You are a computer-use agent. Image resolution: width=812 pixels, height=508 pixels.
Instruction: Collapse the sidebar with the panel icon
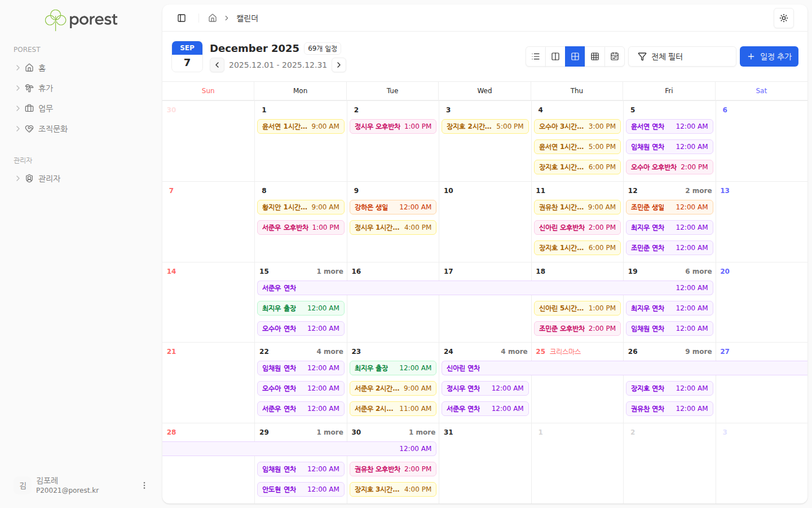coord(182,18)
